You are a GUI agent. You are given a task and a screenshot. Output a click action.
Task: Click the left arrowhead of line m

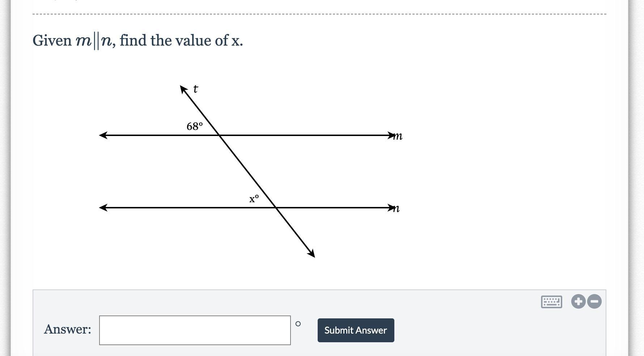coord(103,135)
